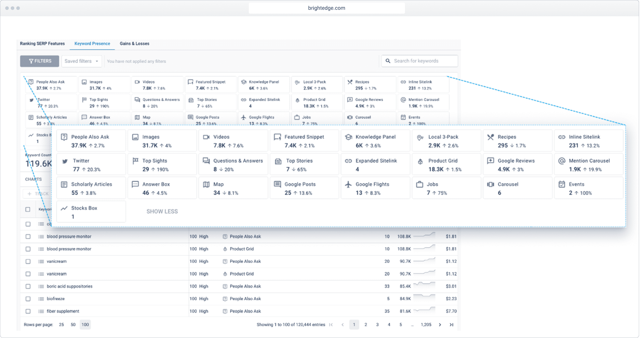
Task: Select the Videos camera icon
Action: [206, 137]
